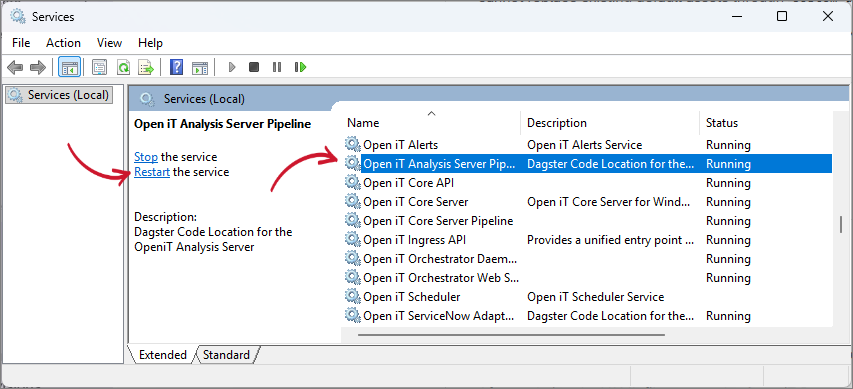The height and width of the screenshot is (389, 853).
Task: Click the vertical scrollbar thumb of services list
Action: pos(841,224)
